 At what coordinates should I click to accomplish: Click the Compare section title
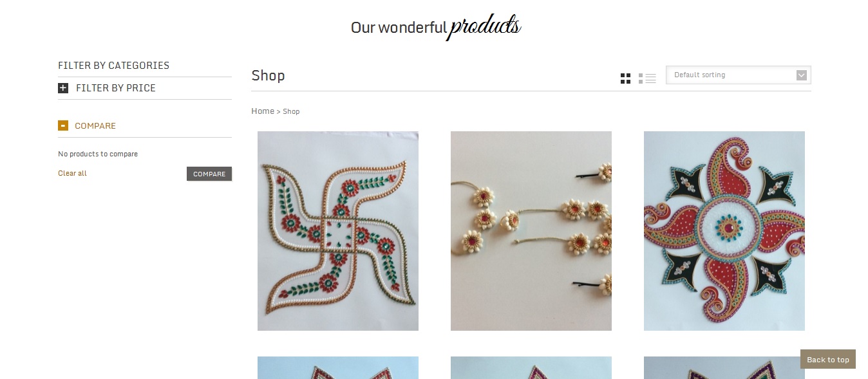coord(95,126)
